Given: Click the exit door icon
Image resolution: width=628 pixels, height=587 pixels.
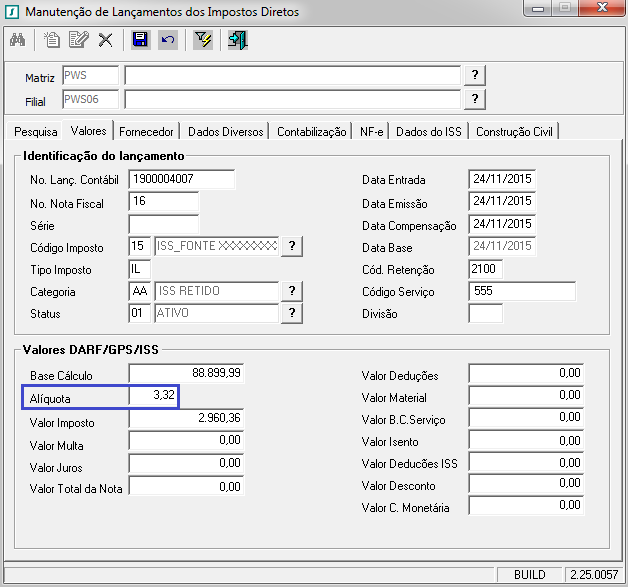Looking at the screenshot, I should pyautogui.click(x=237, y=40).
